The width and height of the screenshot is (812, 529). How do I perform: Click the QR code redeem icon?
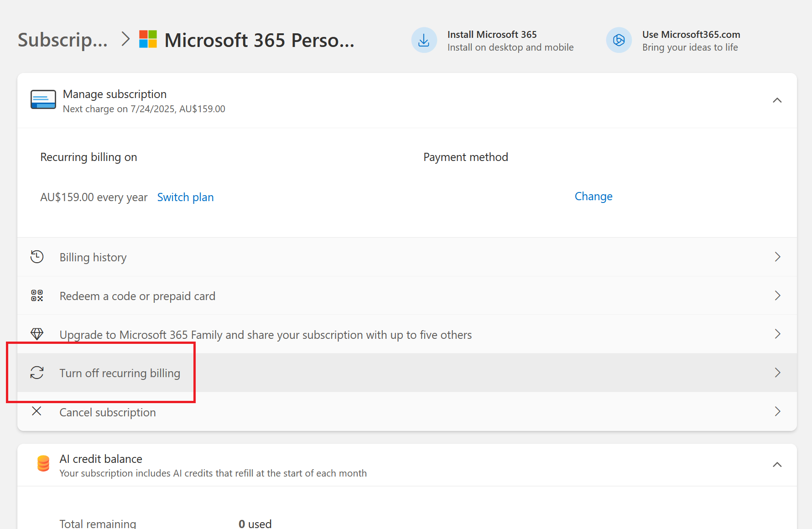coord(37,296)
